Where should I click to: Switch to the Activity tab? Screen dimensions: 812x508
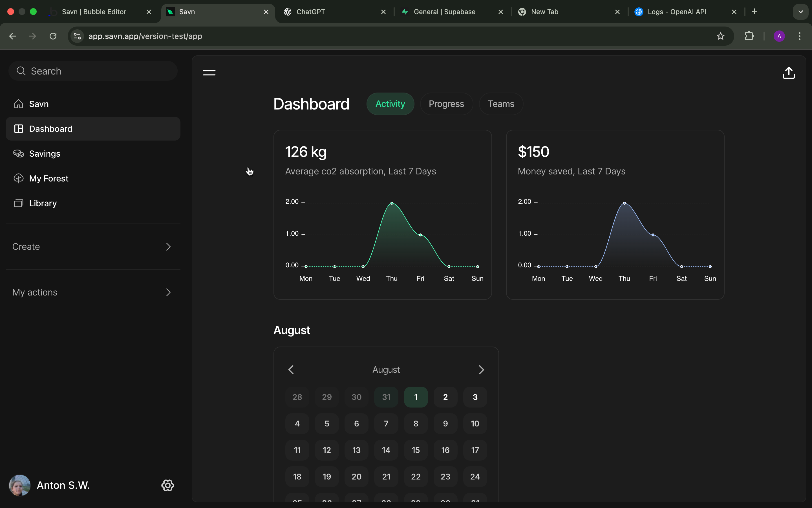pyautogui.click(x=390, y=104)
